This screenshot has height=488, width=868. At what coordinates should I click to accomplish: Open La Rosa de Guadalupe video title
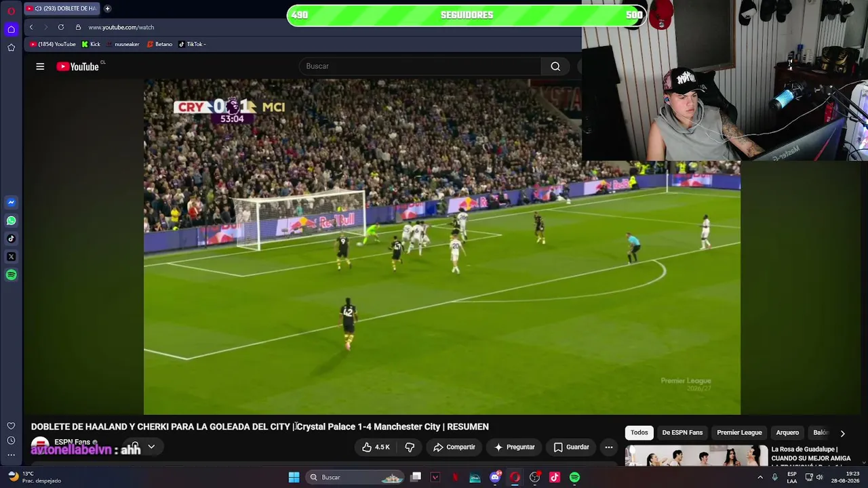pyautogui.click(x=811, y=456)
